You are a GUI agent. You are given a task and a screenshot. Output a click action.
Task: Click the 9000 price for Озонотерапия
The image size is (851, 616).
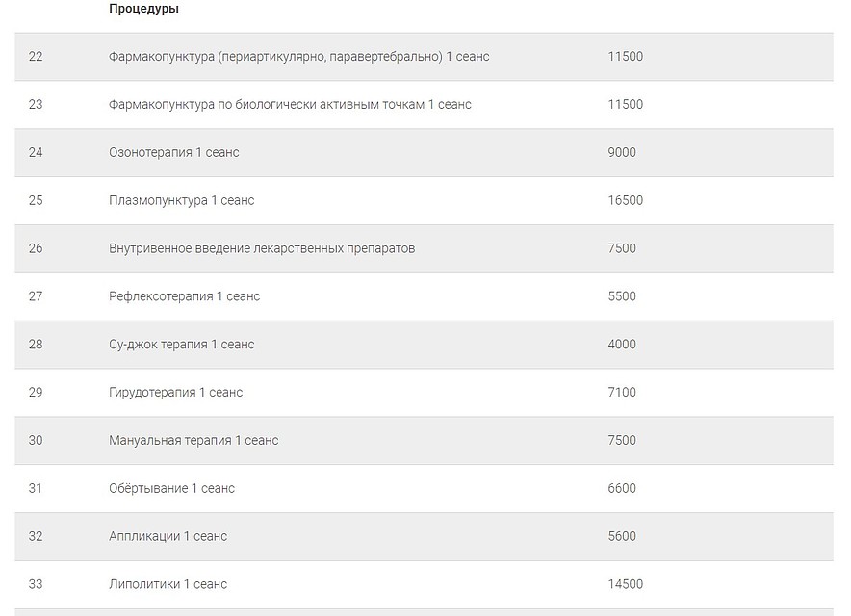click(x=622, y=152)
